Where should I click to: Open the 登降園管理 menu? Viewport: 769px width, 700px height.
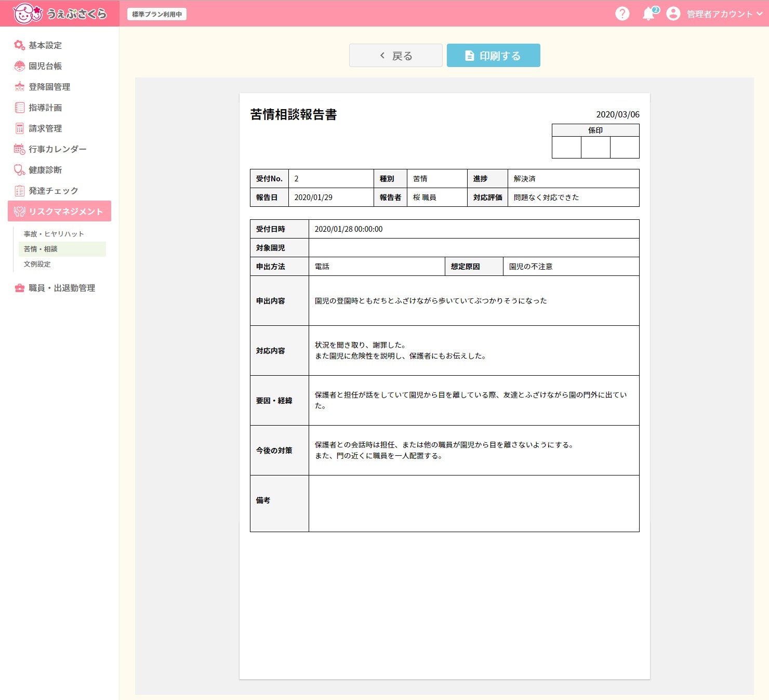click(60, 87)
